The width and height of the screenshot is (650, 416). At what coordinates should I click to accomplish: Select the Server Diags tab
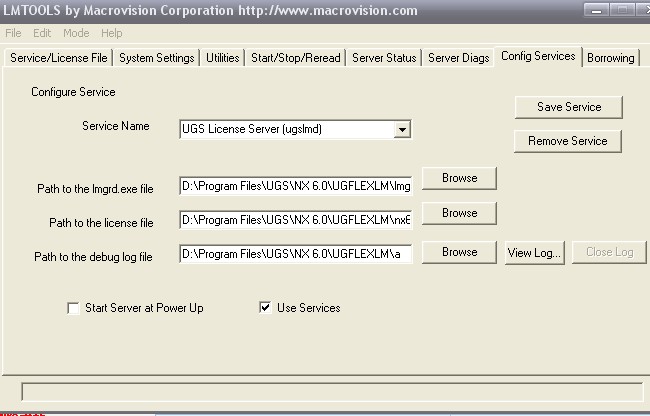[458, 58]
